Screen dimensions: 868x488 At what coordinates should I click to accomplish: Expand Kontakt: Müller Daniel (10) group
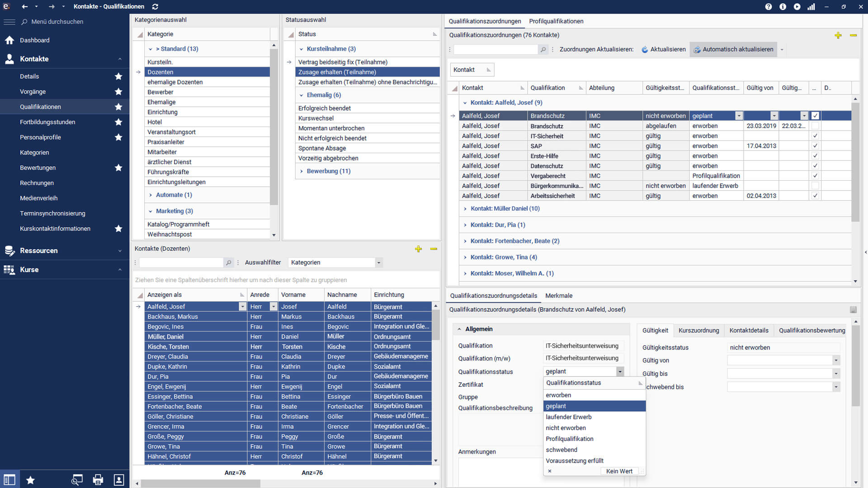(x=465, y=209)
